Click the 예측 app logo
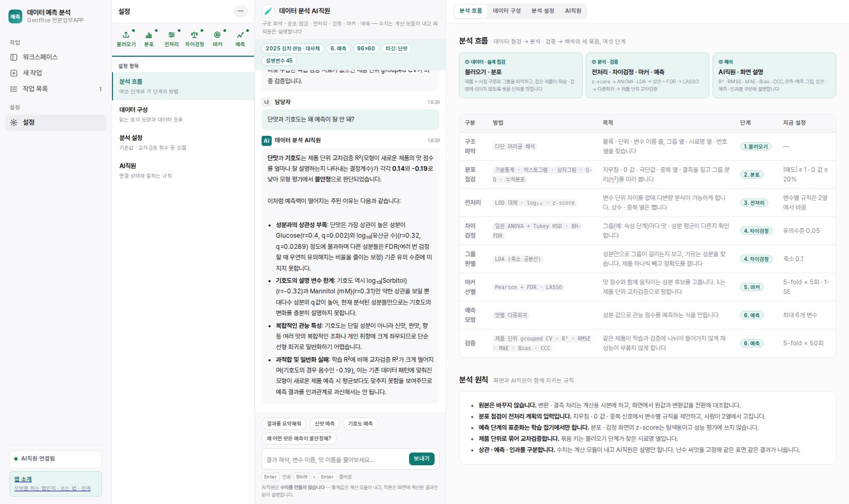The width and height of the screenshot is (849, 504). (x=15, y=16)
